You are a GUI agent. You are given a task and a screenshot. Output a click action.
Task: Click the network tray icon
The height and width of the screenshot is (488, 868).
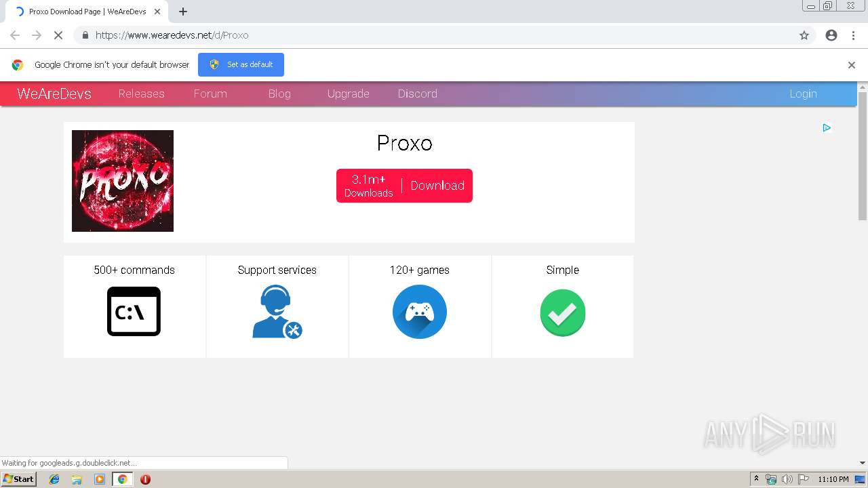pos(771,479)
